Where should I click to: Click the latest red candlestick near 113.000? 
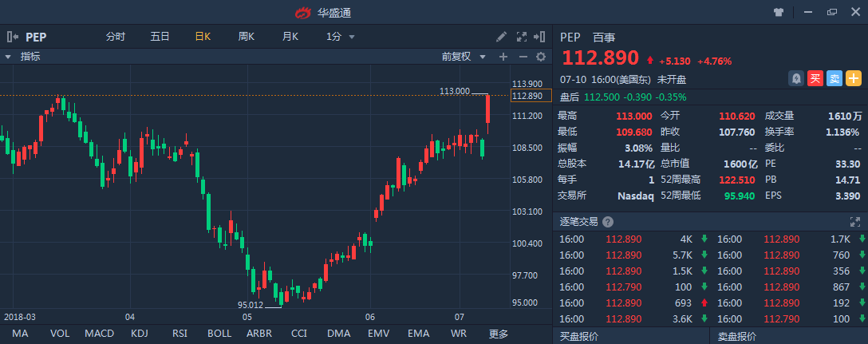point(487,109)
